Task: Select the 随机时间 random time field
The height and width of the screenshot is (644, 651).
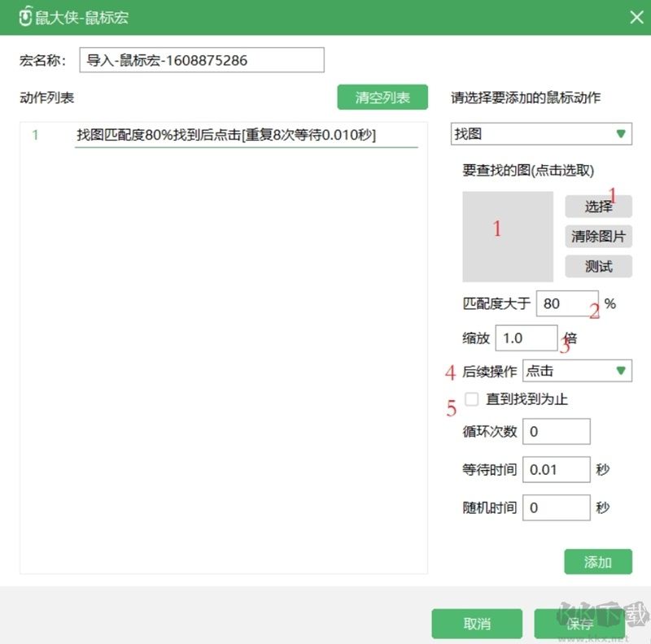Action: (x=556, y=507)
